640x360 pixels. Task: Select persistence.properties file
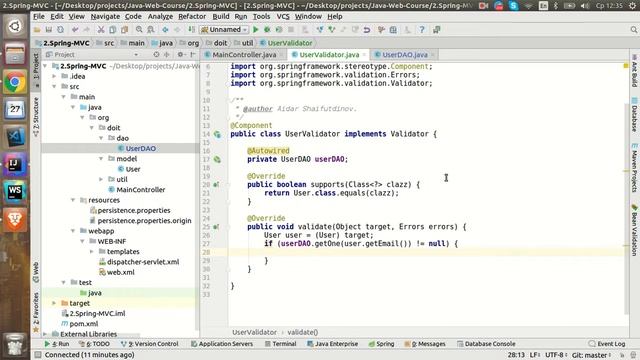point(134,210)
